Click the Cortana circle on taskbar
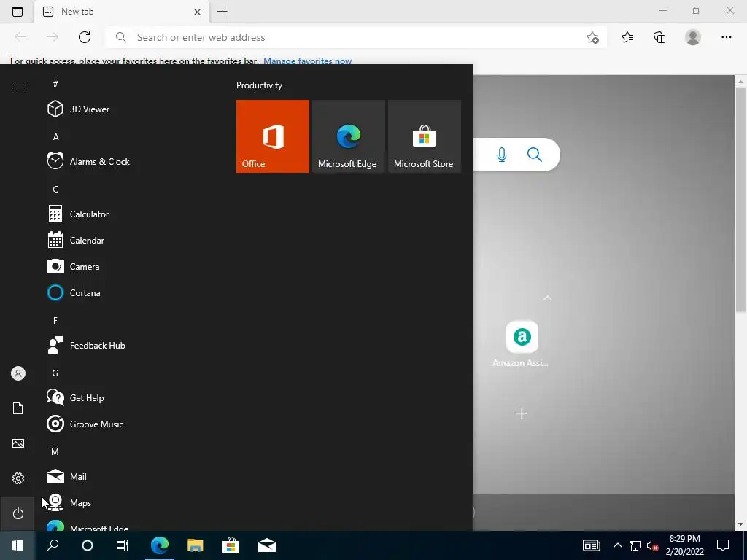The height and width of the screenshot is (560, 747). [88, 545]
